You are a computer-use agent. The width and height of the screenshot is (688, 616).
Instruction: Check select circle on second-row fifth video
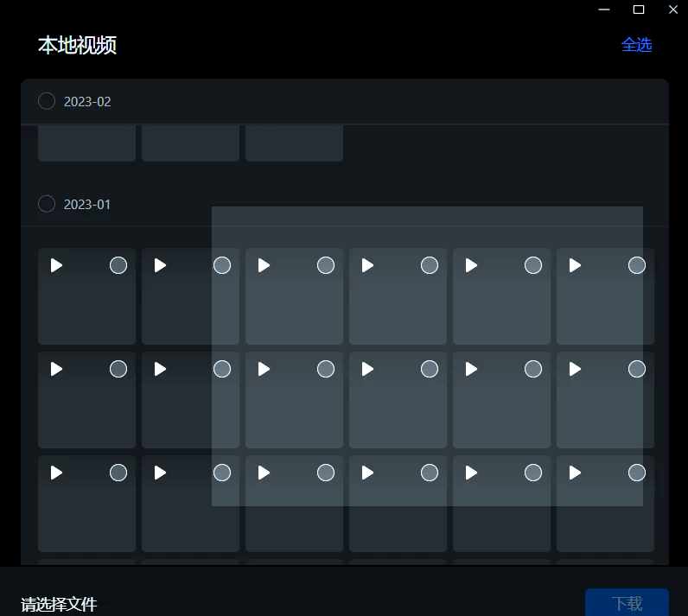tap(533, 369)
